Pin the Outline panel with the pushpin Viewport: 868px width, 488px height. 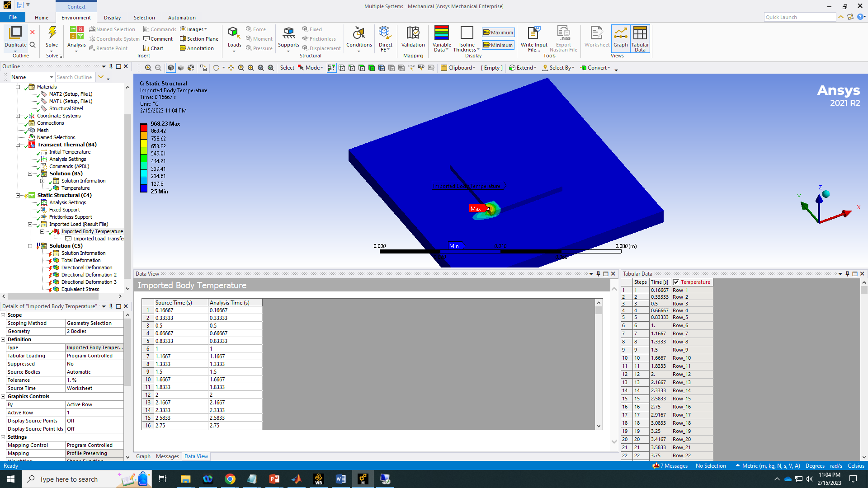click(111, 66)
